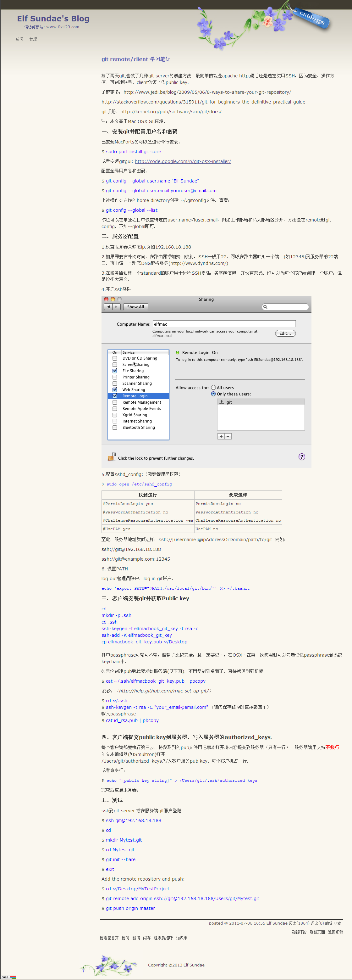The image size is (352, 980).
Task: Click the '改成这样' table header
Action: tap(238, 495)
